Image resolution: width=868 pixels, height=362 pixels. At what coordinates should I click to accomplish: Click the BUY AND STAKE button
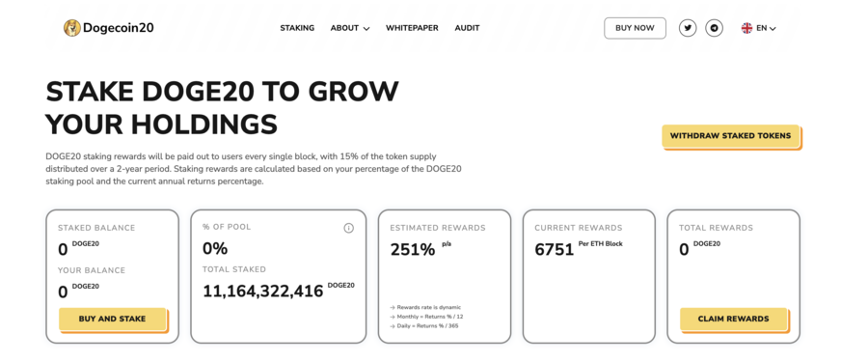(113, 319)
